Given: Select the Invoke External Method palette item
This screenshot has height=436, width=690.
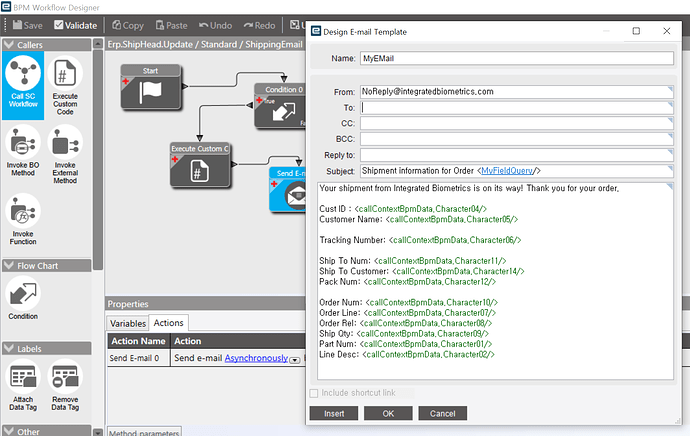Looking at the screenshot, I should tap(65, 154).
